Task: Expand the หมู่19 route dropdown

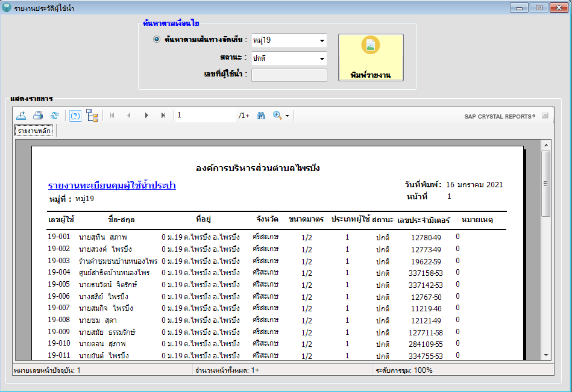Action: 321,41
